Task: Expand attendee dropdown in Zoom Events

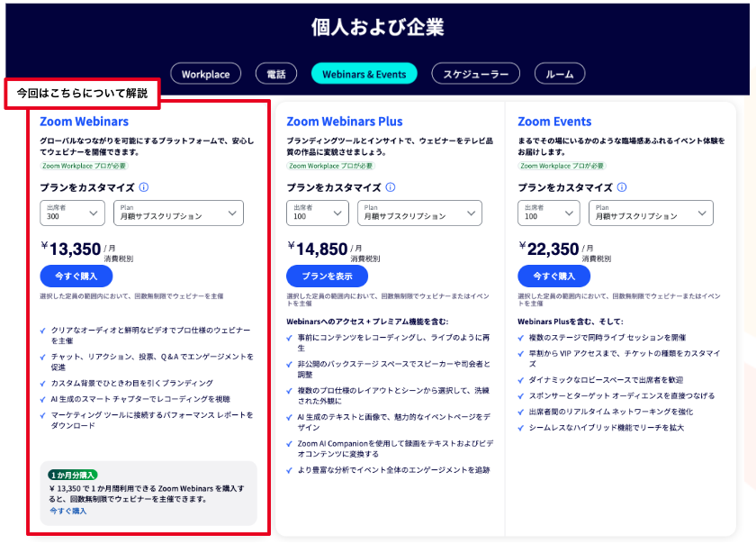Action: pyautogui.click(x=549, y=213)
